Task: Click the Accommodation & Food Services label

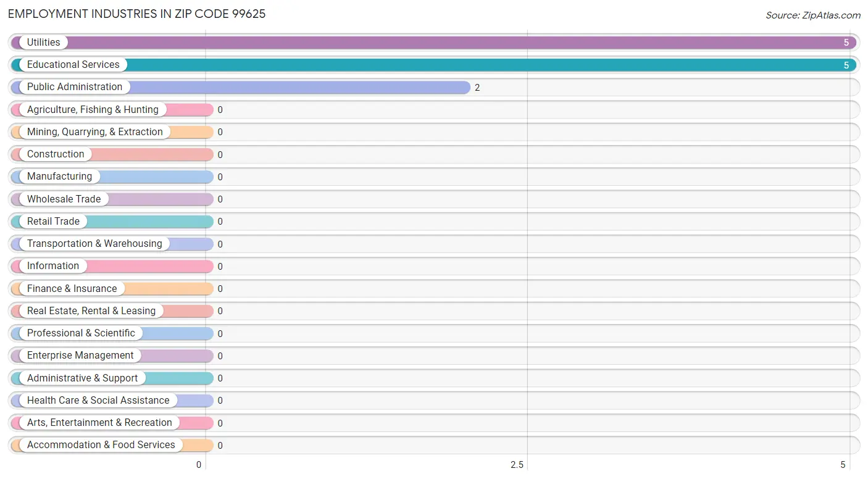Action: [x=101, y=444]
